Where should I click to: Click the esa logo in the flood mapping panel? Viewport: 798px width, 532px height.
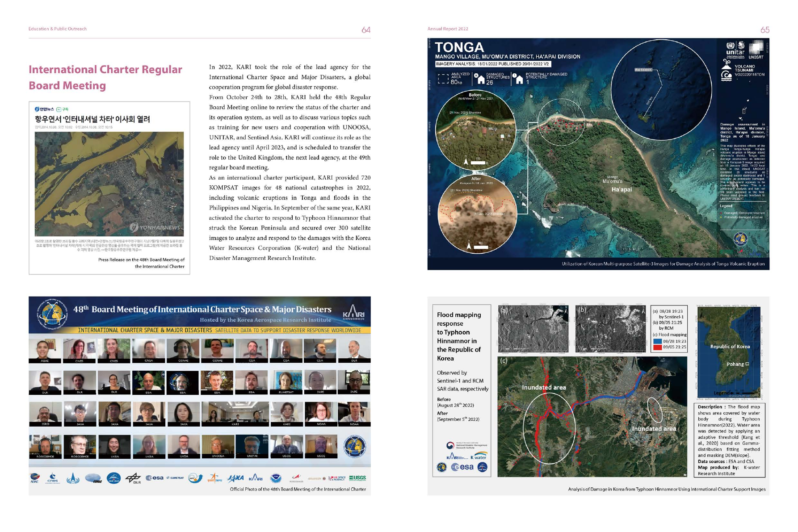pyautogui.click(x=462, y=467)
